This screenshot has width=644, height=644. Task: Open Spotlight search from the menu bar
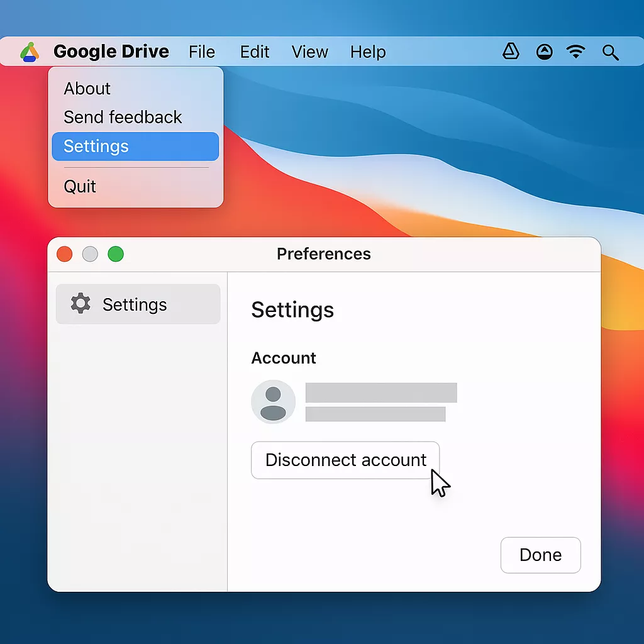pyautogui.click(x=611, y=52)
